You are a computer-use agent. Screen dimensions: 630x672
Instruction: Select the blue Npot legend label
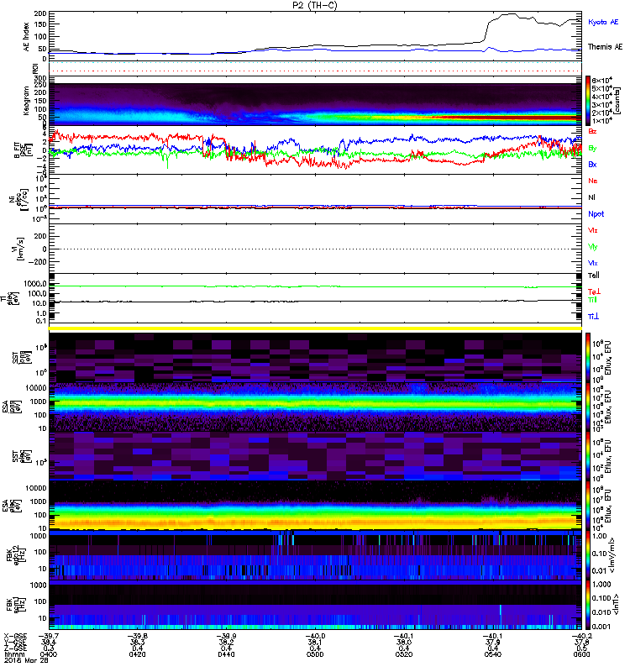click(596, 214)
